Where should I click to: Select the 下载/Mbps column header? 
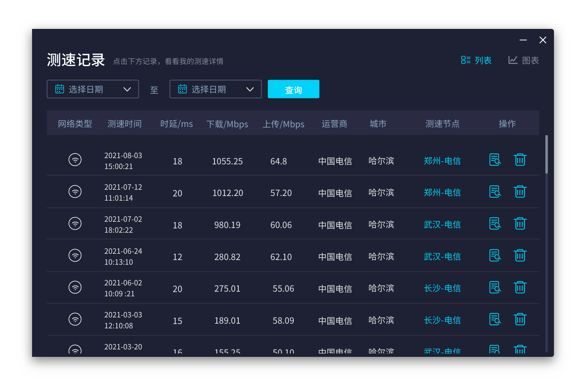[227, 124]
